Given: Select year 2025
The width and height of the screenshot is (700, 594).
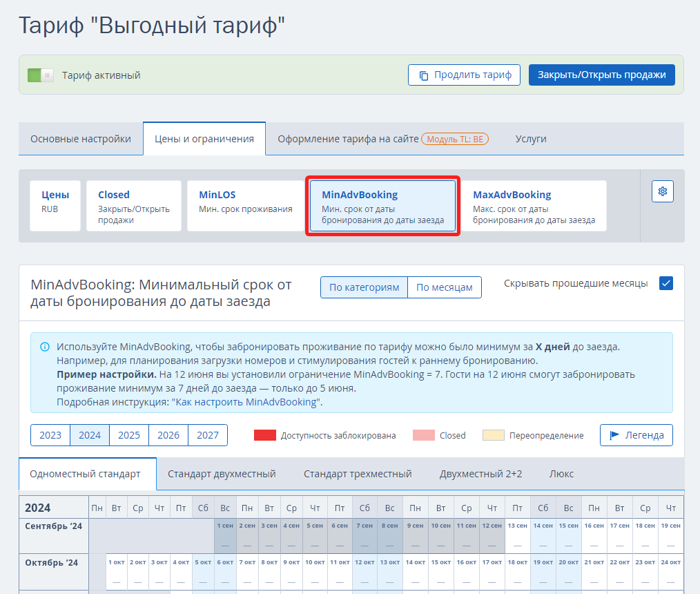Looking at the screenshot, I should point(129,435).
